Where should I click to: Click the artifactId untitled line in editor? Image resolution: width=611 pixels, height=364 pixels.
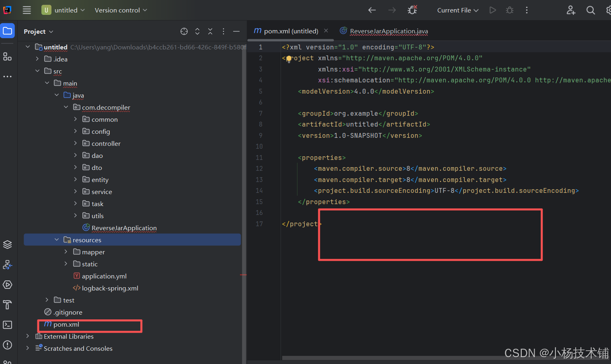tap(364, 125)
